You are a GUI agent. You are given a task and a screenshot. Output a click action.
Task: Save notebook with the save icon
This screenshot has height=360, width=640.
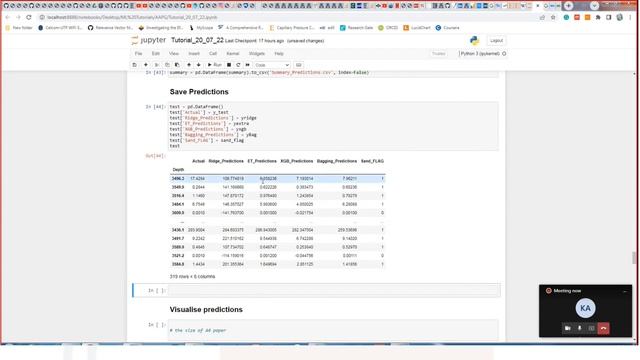(x=135, y=65)
